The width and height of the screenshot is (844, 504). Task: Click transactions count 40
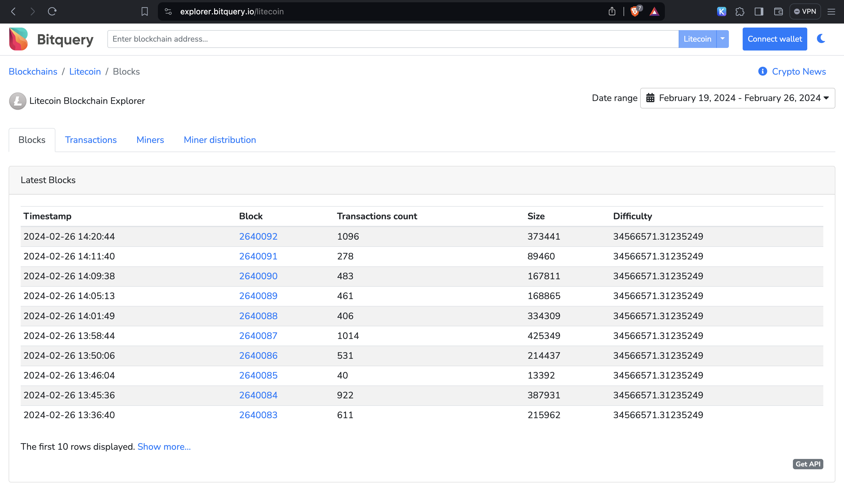(342, 375)
